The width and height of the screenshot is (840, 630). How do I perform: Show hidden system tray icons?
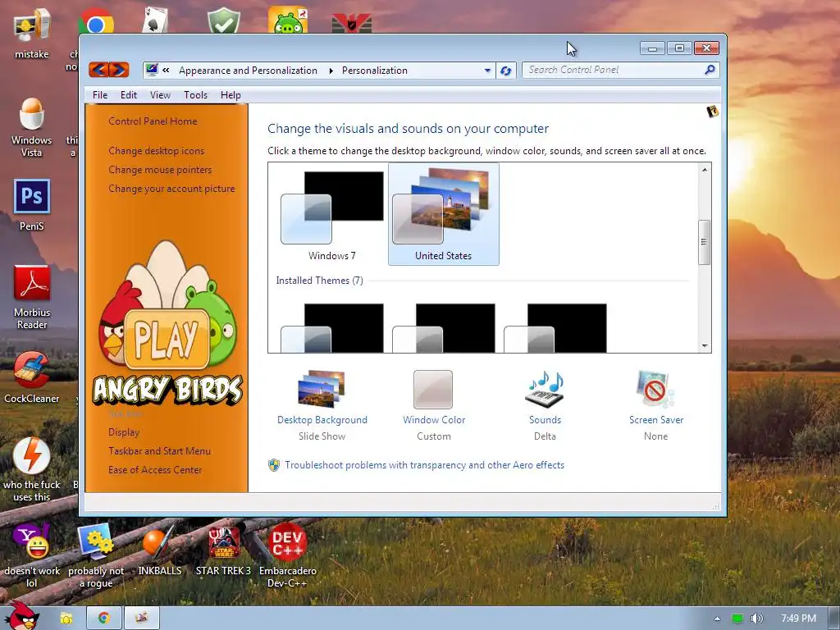pyautogui.click(x=717, y=619)
